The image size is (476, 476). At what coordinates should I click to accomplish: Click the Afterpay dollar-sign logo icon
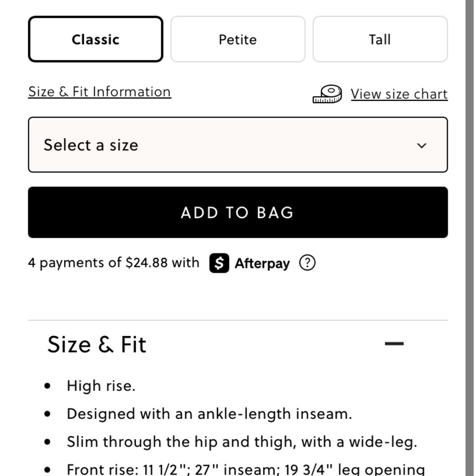(219, 263)
